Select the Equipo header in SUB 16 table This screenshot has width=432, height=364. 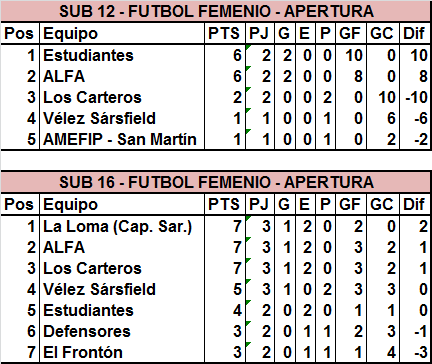click(122, 204)
